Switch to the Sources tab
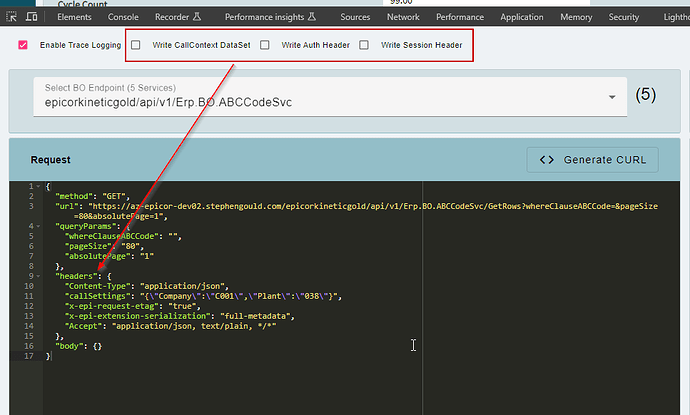 click(x=355, y=17)
